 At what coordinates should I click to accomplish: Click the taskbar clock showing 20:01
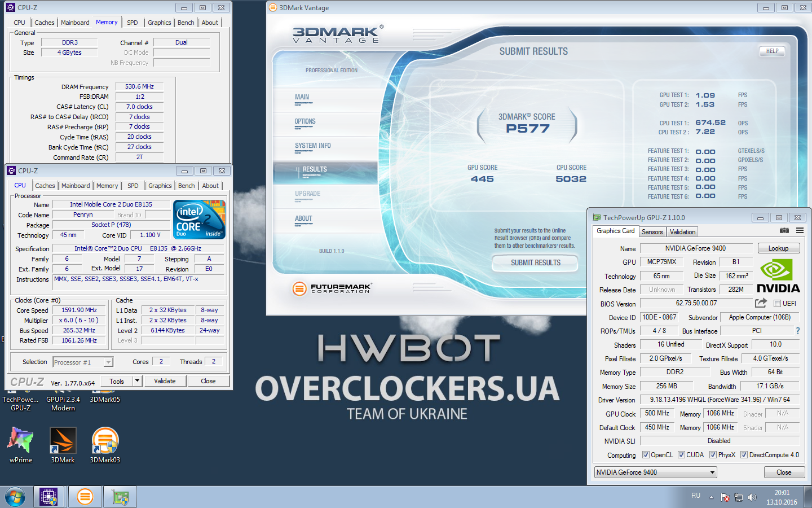click(x=782, y=497)
